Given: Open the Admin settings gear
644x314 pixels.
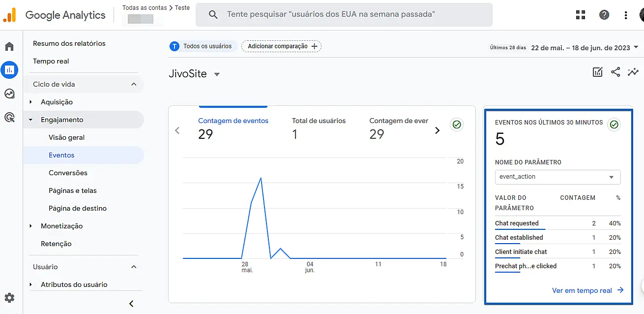Looking at the screenshot, I should click(x=9, y=298).
